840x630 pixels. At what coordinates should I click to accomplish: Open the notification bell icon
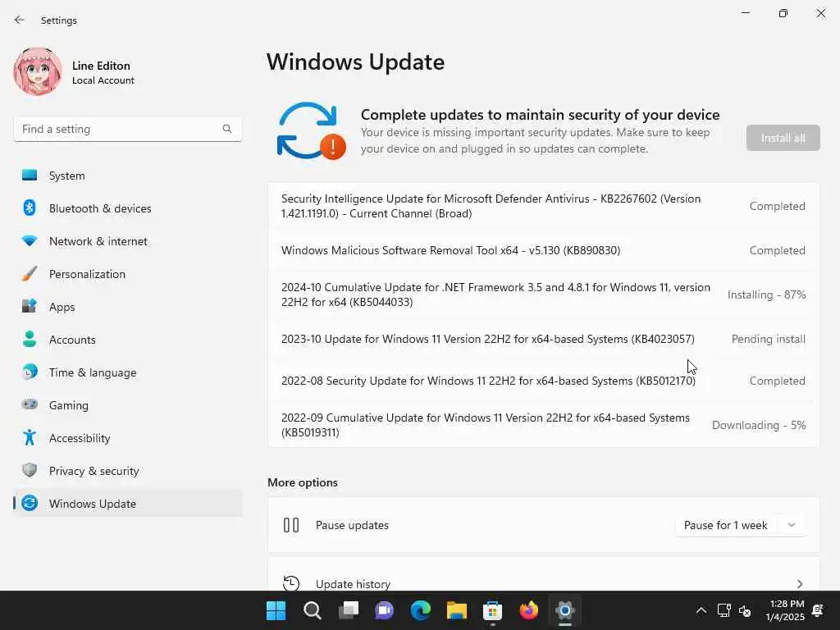pos(818,610)
